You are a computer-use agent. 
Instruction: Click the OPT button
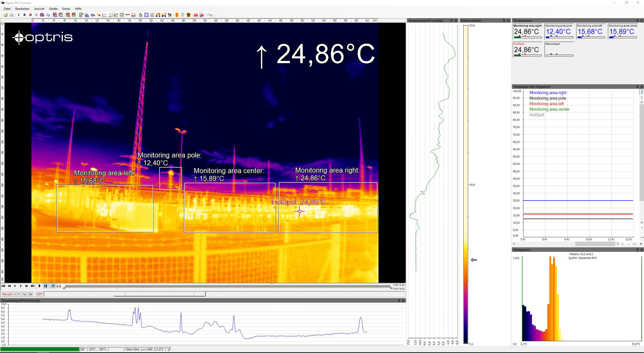pyautogui.click(x=40, y=294)
